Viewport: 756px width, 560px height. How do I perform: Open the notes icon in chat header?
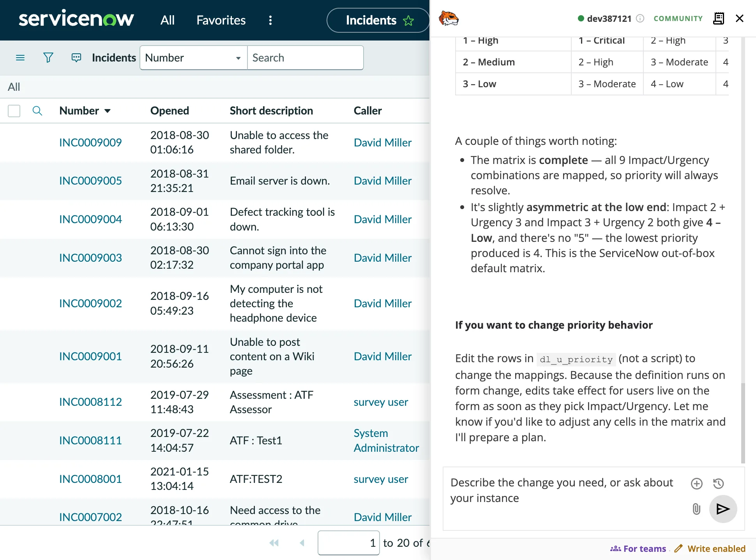719,18
